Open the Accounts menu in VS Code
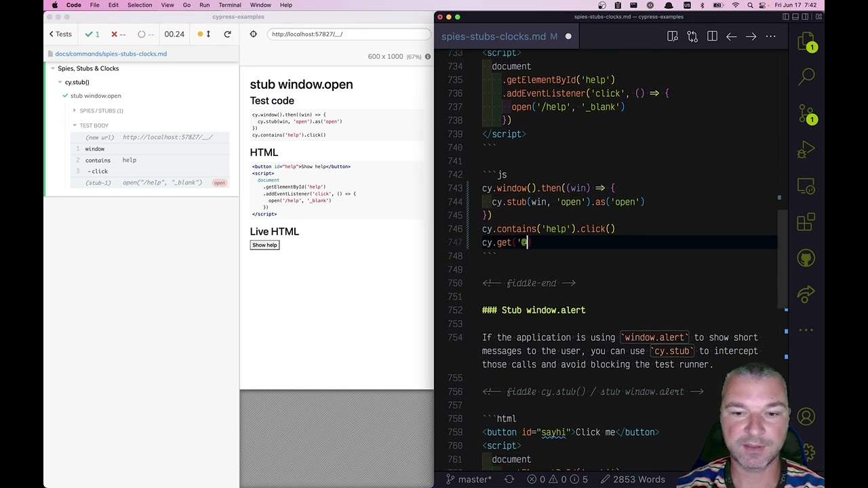This screenshot has width=868, height=488. click(x=806, y=416)
